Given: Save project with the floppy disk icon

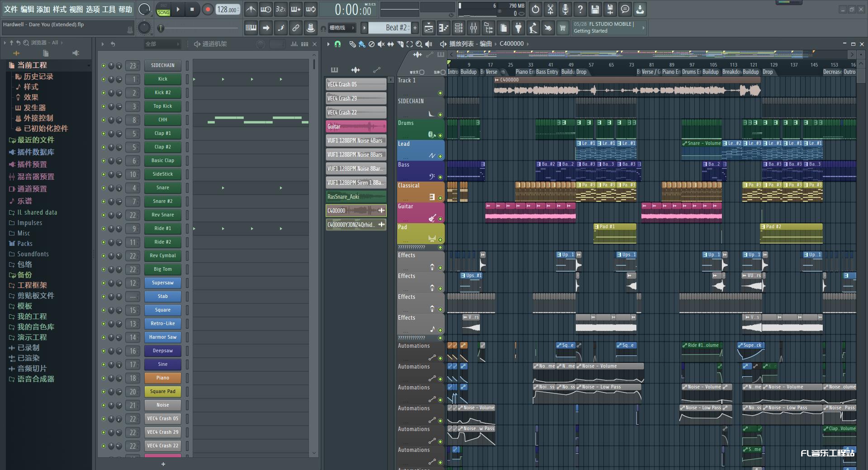Looking at the screenshot, I should [595, 9].
